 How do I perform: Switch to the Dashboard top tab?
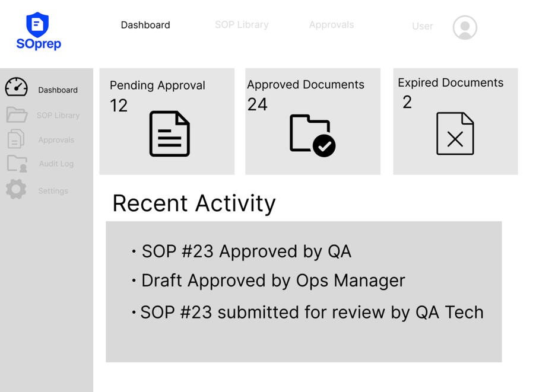coord(145,25)
